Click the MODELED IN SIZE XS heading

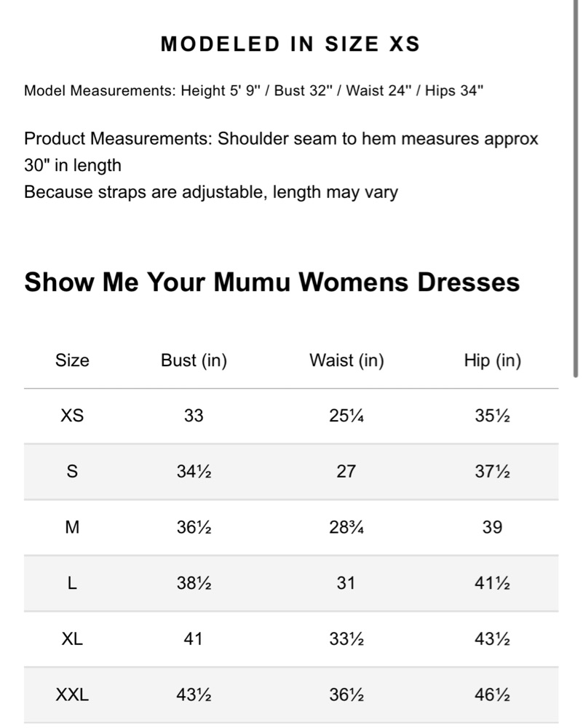[x=290, y=44]
